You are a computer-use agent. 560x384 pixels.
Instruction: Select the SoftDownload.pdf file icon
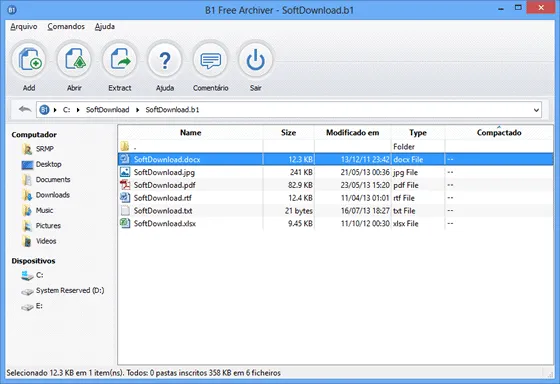pyautogui.click(x=125, y=185)
